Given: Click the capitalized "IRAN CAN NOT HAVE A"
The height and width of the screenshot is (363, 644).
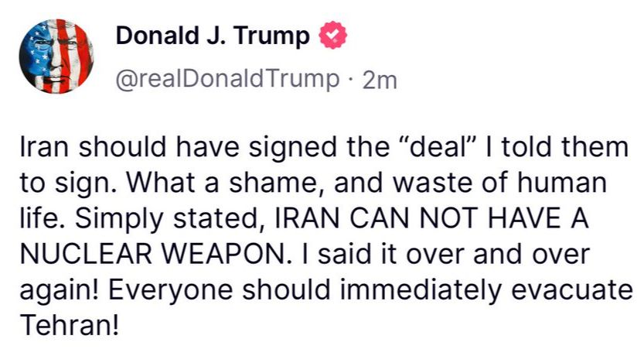Looking at the screenshot, I should 431,219.
